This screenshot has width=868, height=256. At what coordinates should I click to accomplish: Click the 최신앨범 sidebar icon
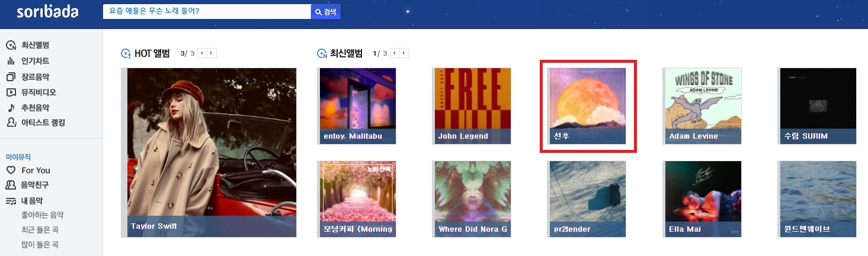pos(11,46)
